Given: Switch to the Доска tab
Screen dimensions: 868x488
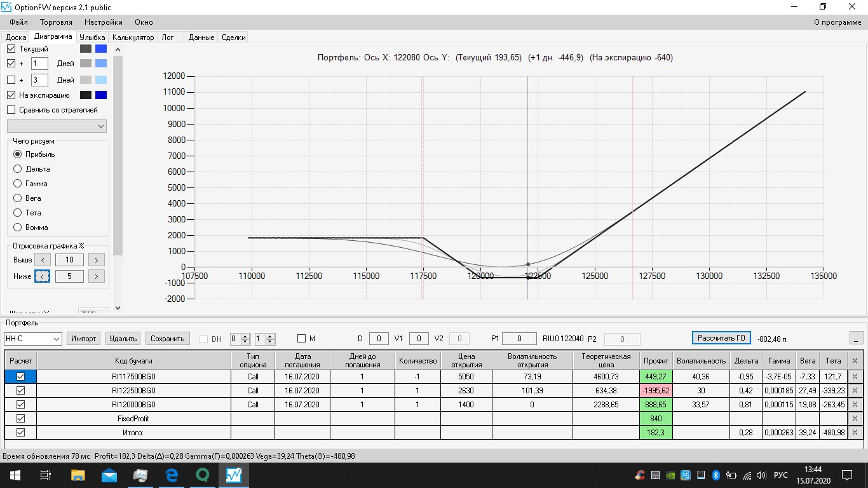Looking at the screenshot, I should (x=16, y=37).
